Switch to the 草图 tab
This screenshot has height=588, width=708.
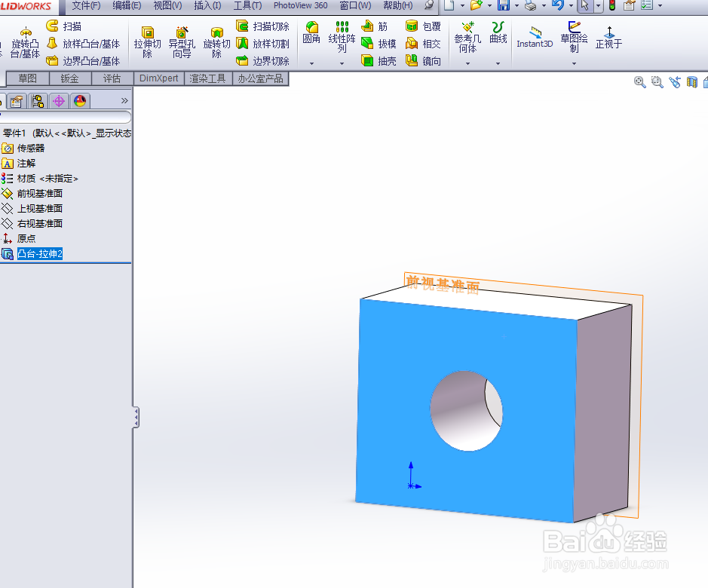(x=28, y=78)
